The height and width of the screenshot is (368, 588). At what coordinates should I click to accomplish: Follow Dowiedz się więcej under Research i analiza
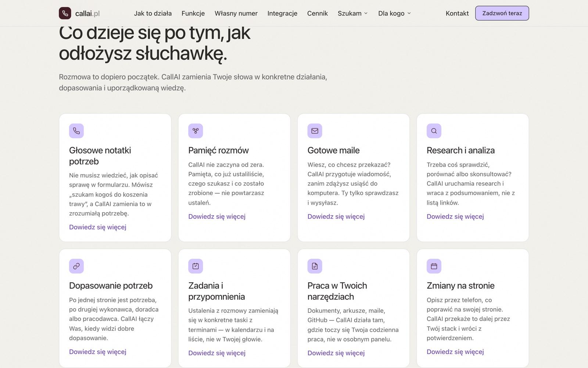point(455,216)
